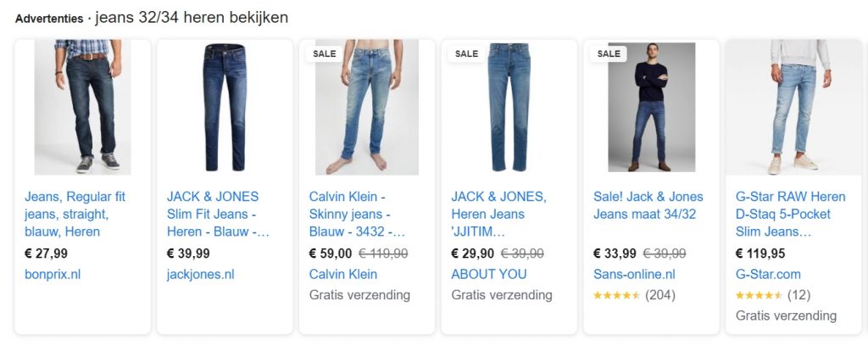
Task: Click the star rating with 204 reviews
Action: [x=634, y=295]
